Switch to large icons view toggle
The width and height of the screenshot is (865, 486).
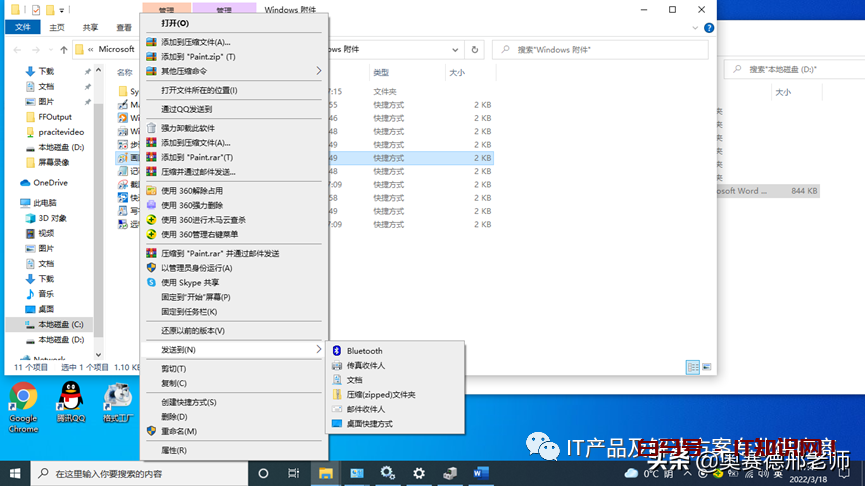(x=707, y=367)
